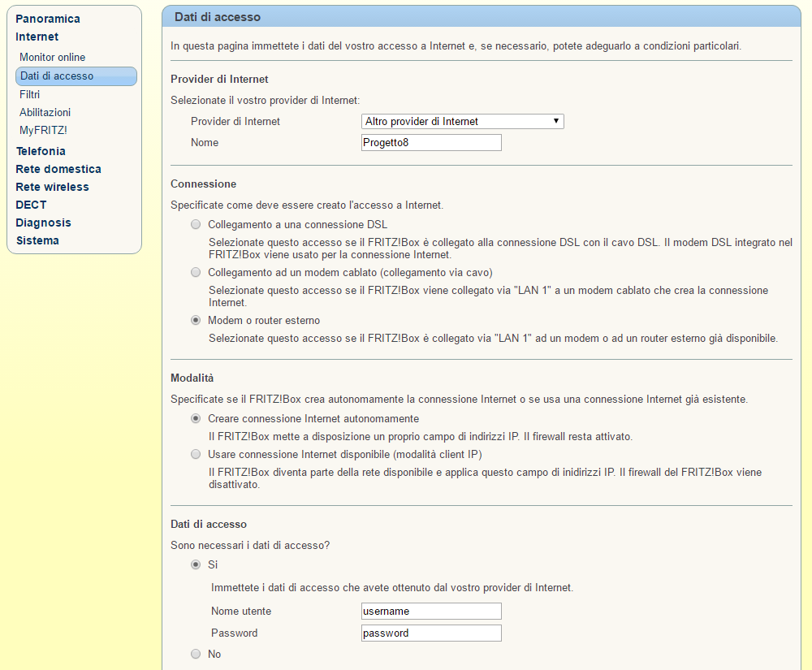
Task: Expand the 'Telefonia' menu section
Action: 41,151
